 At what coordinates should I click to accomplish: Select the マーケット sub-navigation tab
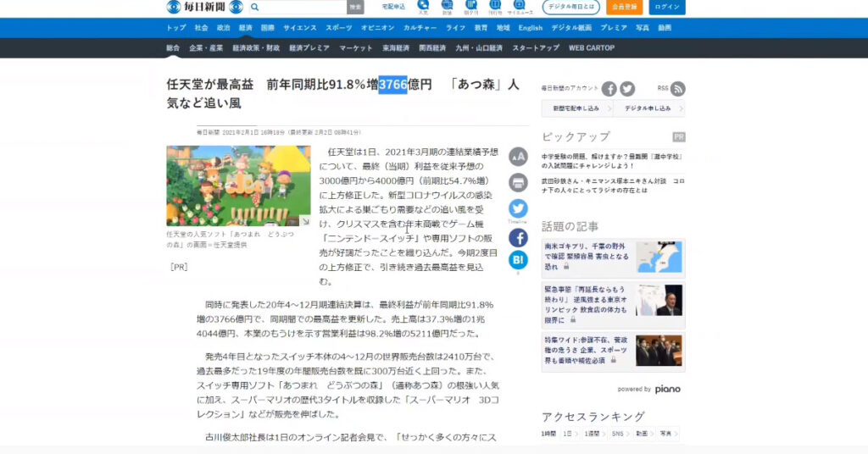point(355,48)
